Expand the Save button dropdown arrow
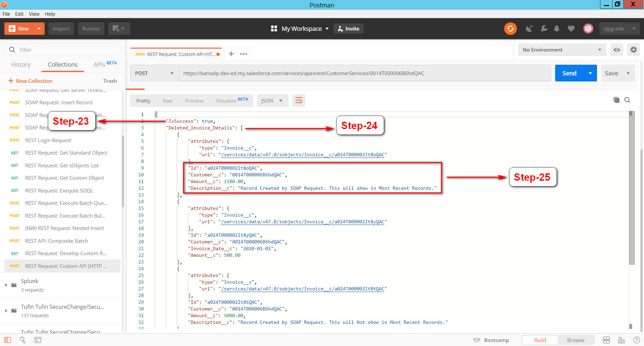The height and width of the screenshot is (346, 644). [x=628, y=73]
